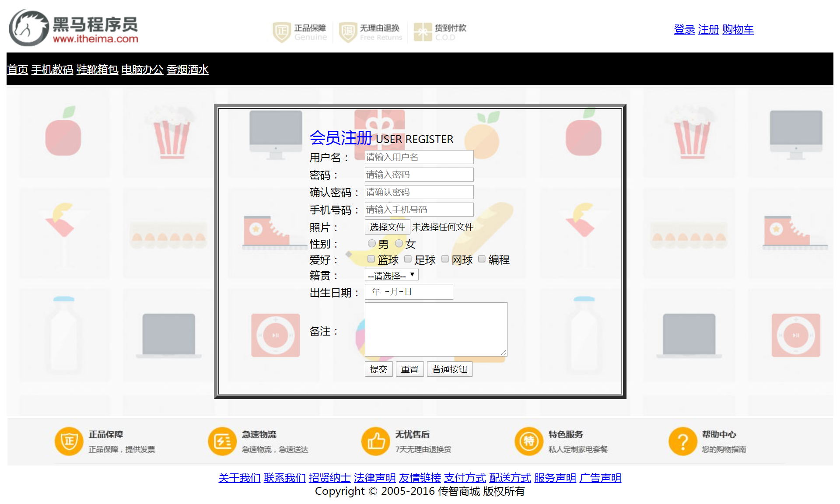This screenshot has width=840, height=504.
Task: Click the orange 帮助中心 question mark icon
Action: pos(682,441)
